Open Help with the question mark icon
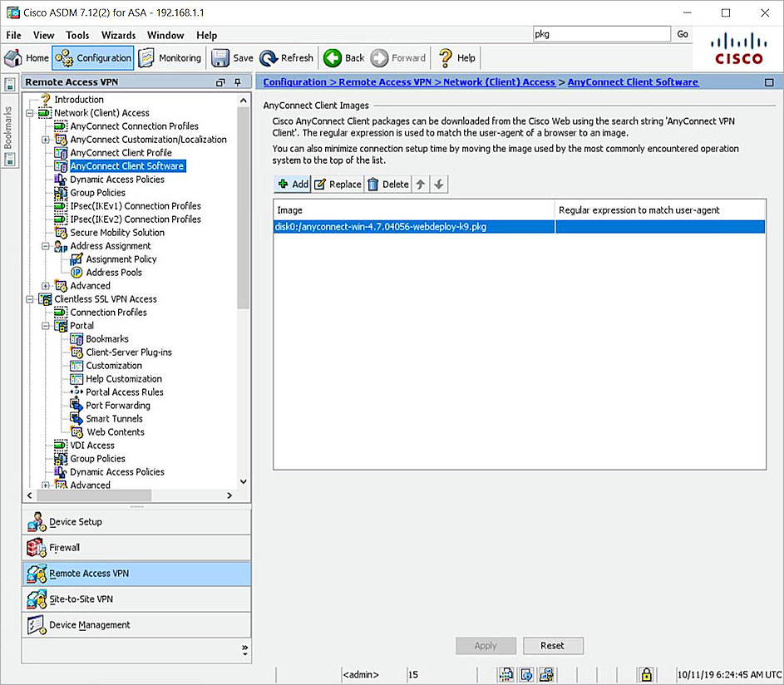Screen dimensions: 784x685 tap(446, 58)
